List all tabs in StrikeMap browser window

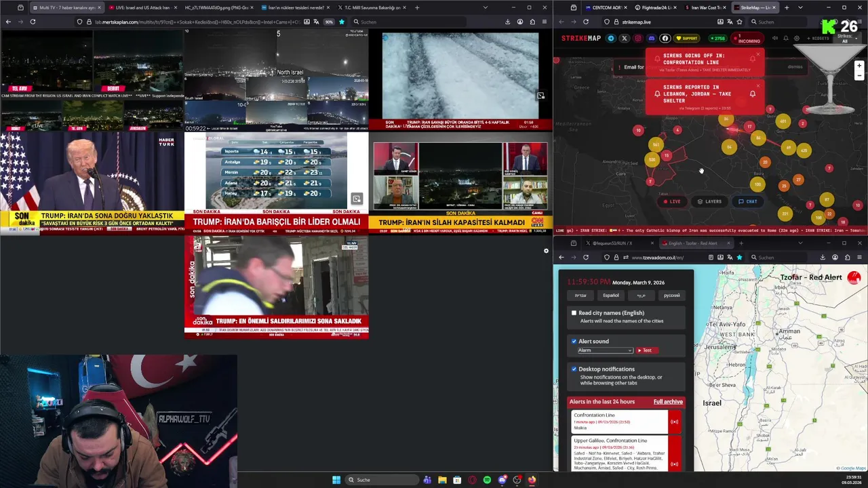(x=800, y=7)
